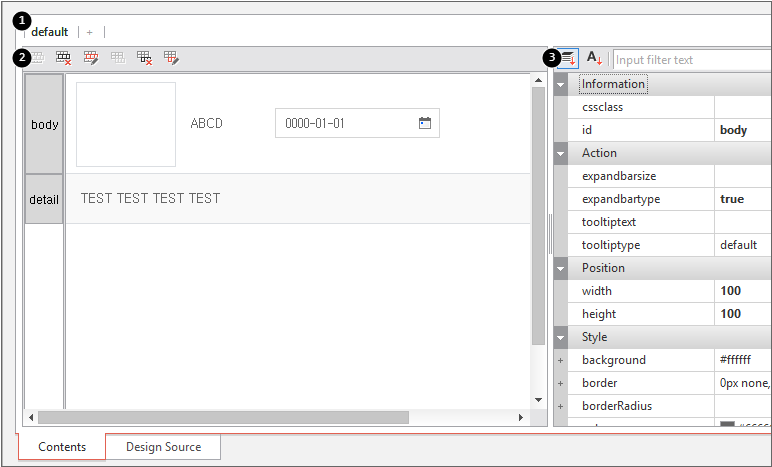Collapse the Action property group
The image size is (772, 467).
click(x=561, y=153)
